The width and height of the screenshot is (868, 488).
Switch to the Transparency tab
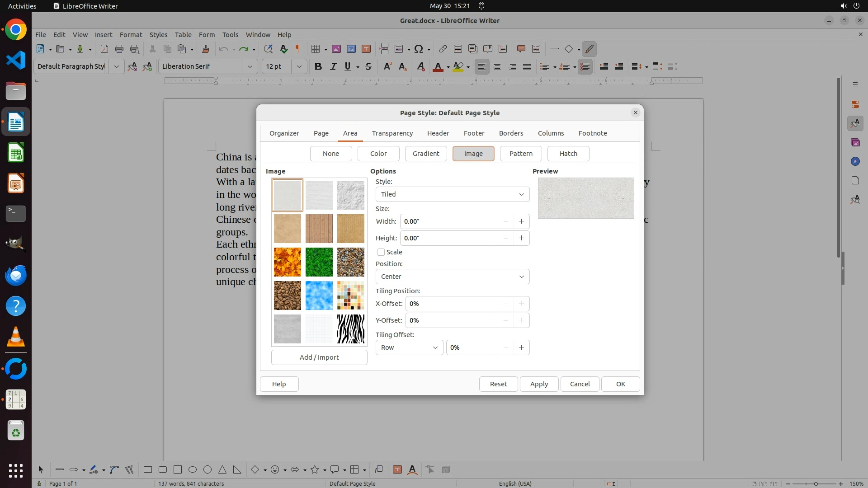[392, 133]
